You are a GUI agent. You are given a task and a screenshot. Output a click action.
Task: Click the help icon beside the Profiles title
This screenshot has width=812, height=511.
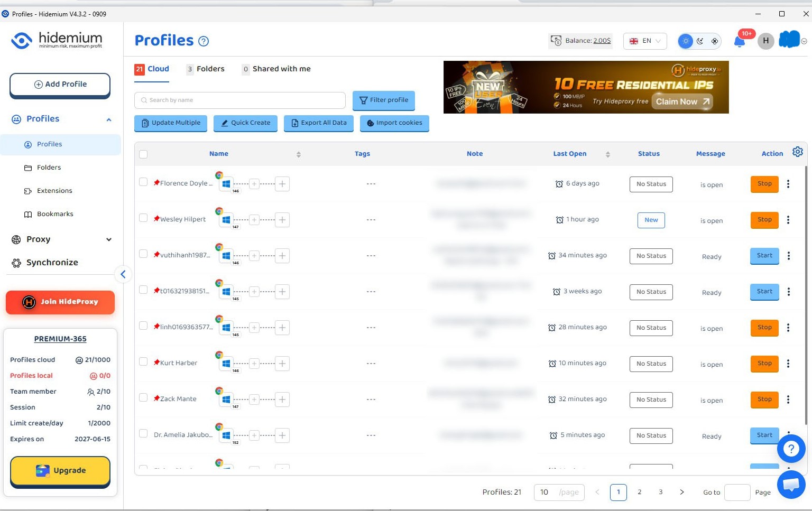[204, 41]
